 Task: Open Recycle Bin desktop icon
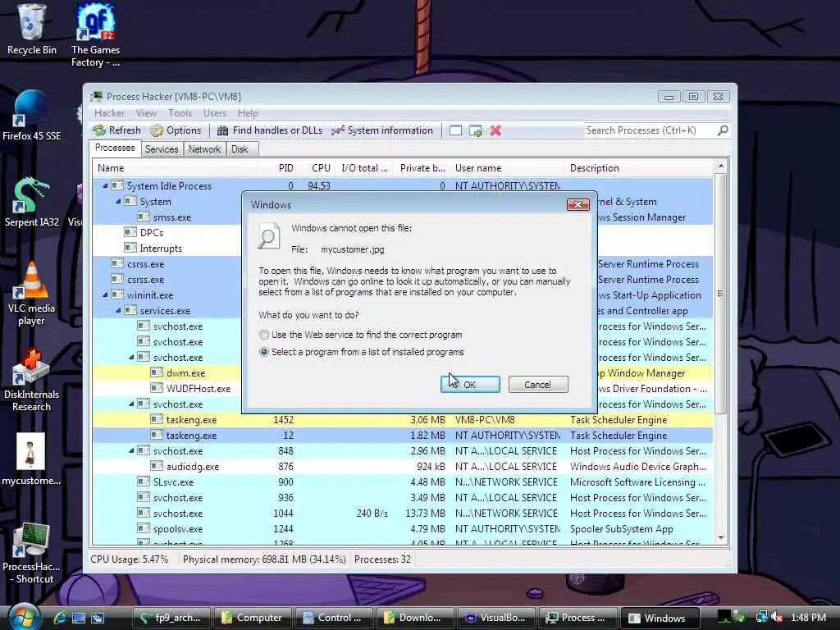point(32,30)
